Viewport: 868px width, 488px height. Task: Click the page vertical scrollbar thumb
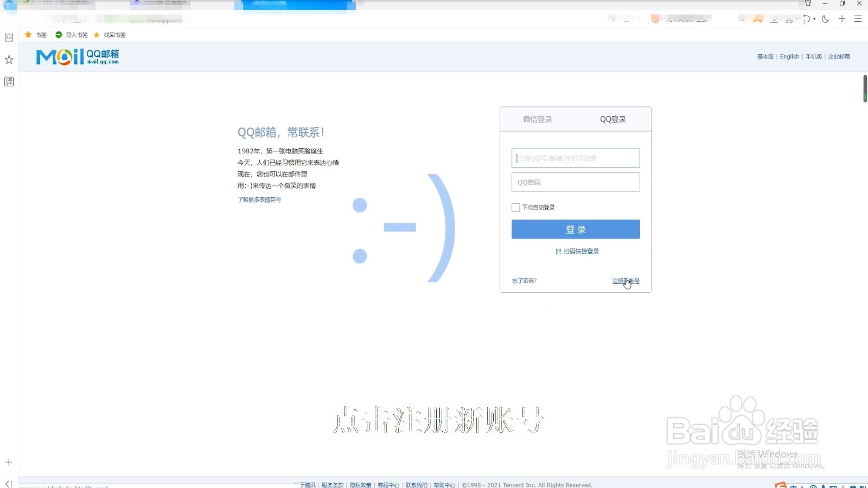point(865,88)
